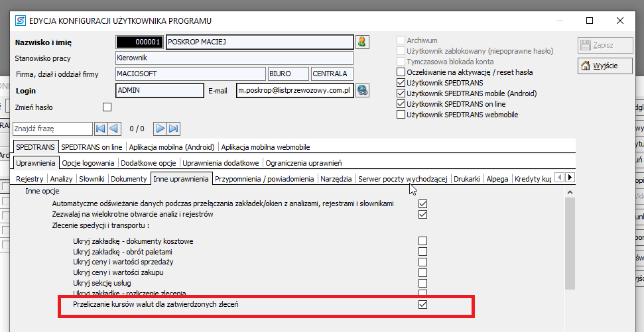644x332 pixels.
Task: Open the Słowniki tab
Action: pos(92,179)
